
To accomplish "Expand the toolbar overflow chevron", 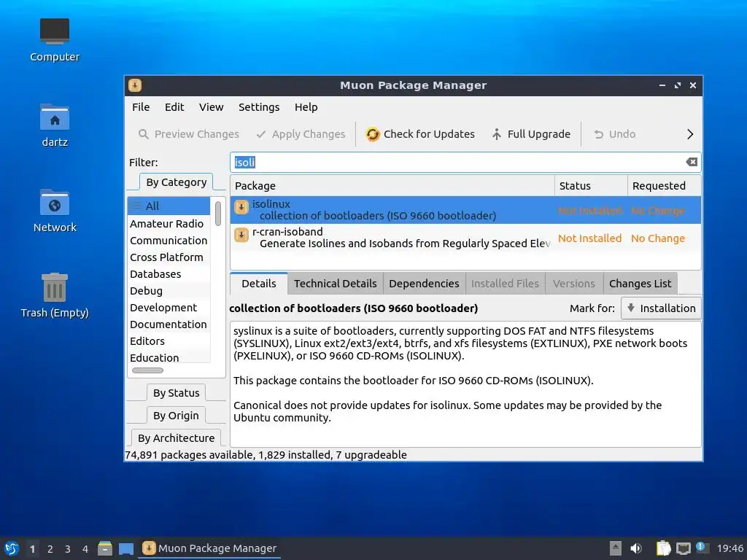I will point(690,134).
